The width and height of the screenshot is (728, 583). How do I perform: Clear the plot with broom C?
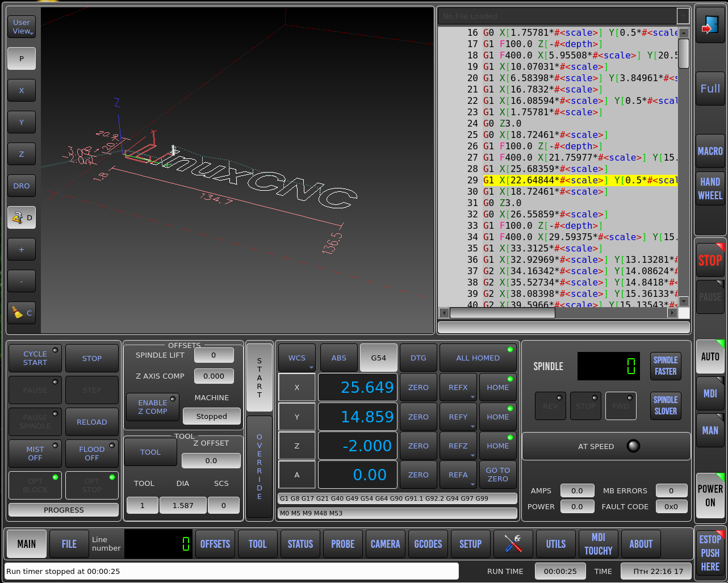click(22, 313)
